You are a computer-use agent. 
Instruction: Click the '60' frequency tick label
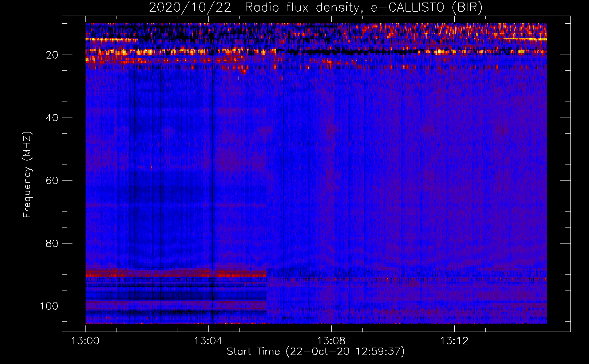point(52,181)
